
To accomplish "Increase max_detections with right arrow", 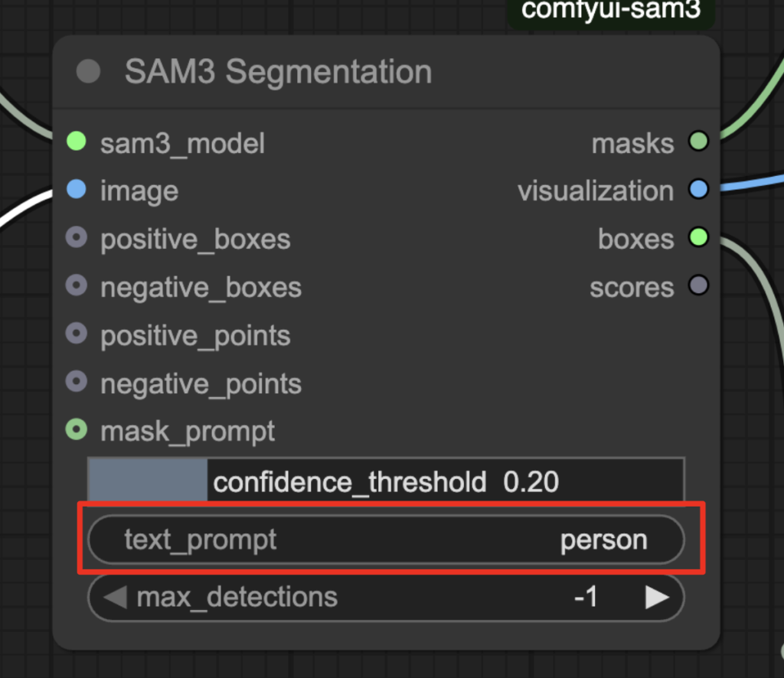I will click(657, 597).
